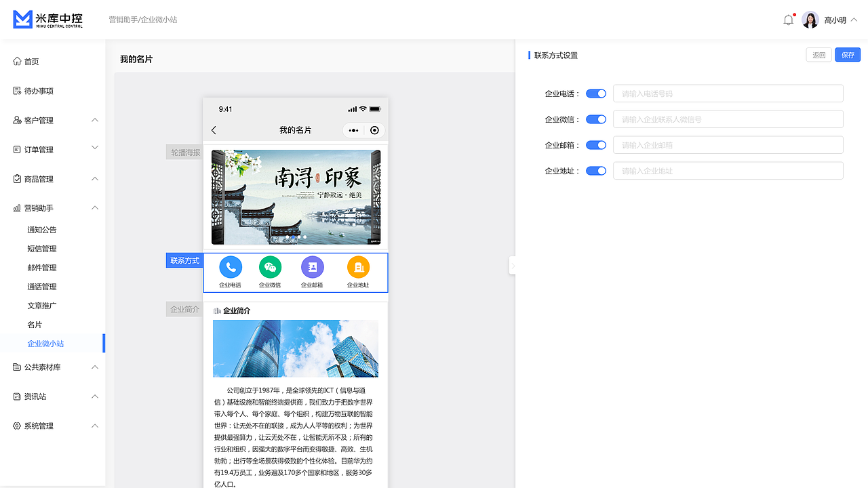
Task: Click the 返回 back button
Action: [818, 55]
